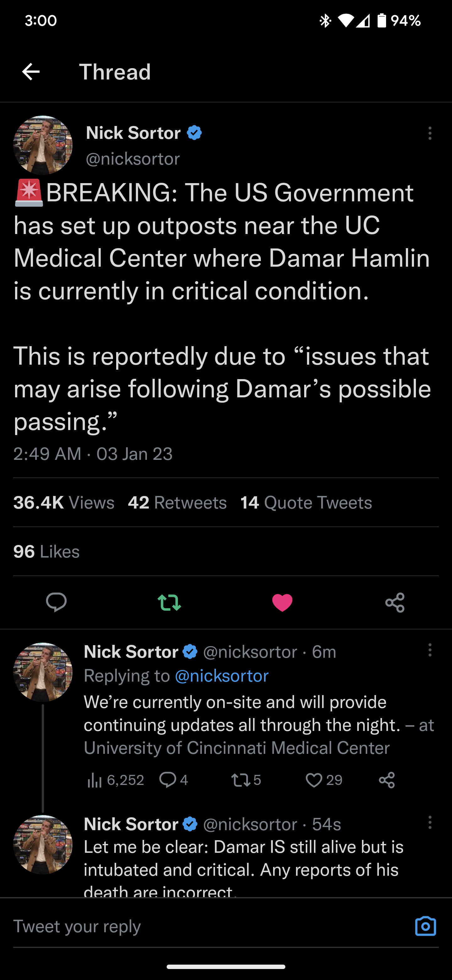Share the on-site update reply
The height and width of the screenshot is (980, 452).
[x=387, y=780]
